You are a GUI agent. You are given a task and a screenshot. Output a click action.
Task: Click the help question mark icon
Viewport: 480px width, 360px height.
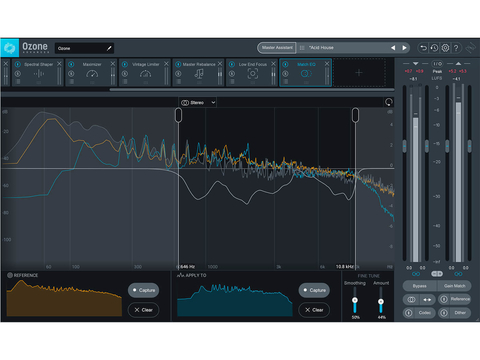(456, 48)
